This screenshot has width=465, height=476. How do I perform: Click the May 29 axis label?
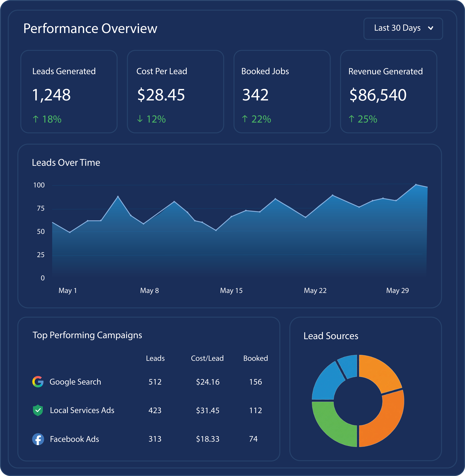(398, 291)
